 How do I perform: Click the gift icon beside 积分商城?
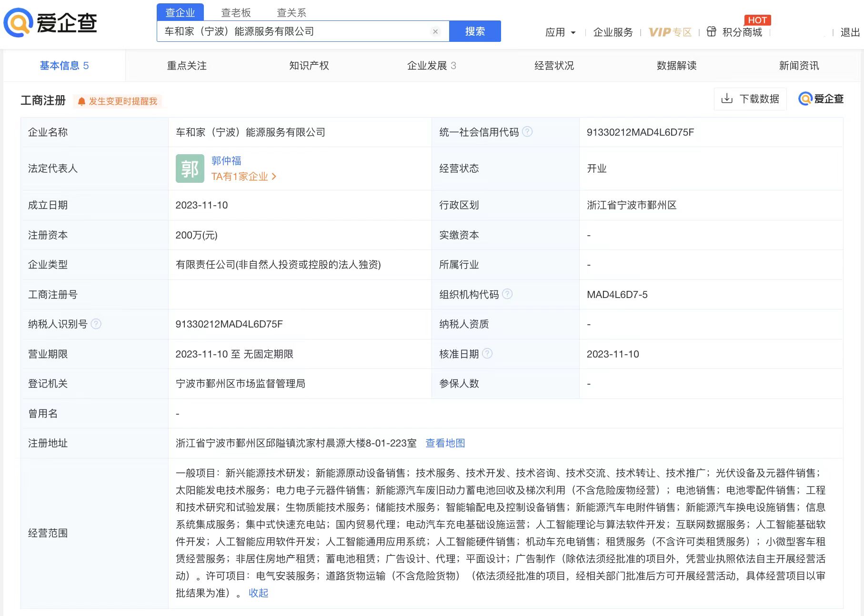[711, 32]
